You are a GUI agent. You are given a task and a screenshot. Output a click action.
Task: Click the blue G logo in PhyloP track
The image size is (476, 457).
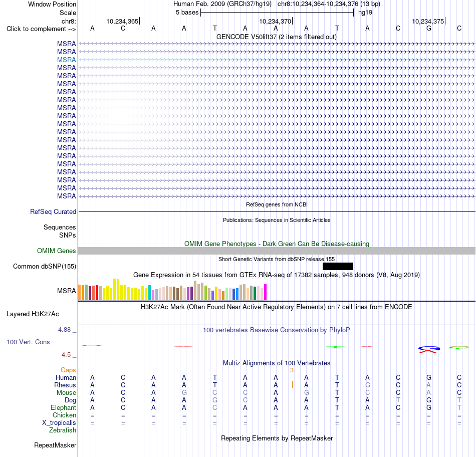tap(428, 348)
